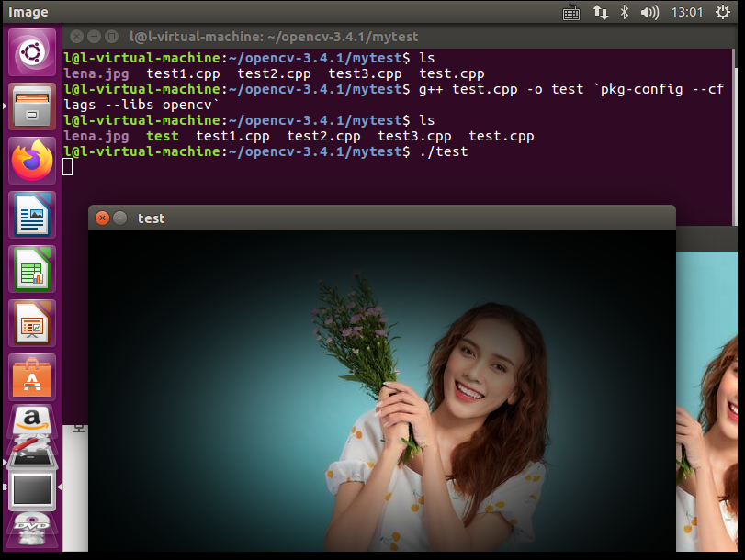The height and width of the screenshot is (560, 745).
Task: Click the 'g++ test.cpp -o test' command
Action: 501,89
